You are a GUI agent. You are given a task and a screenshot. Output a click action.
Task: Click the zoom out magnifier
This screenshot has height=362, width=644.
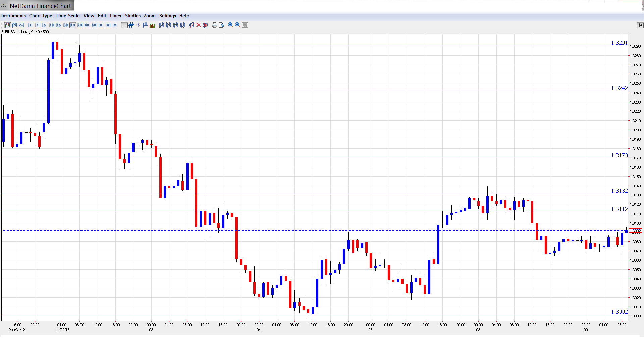click(x=238, y=25)
